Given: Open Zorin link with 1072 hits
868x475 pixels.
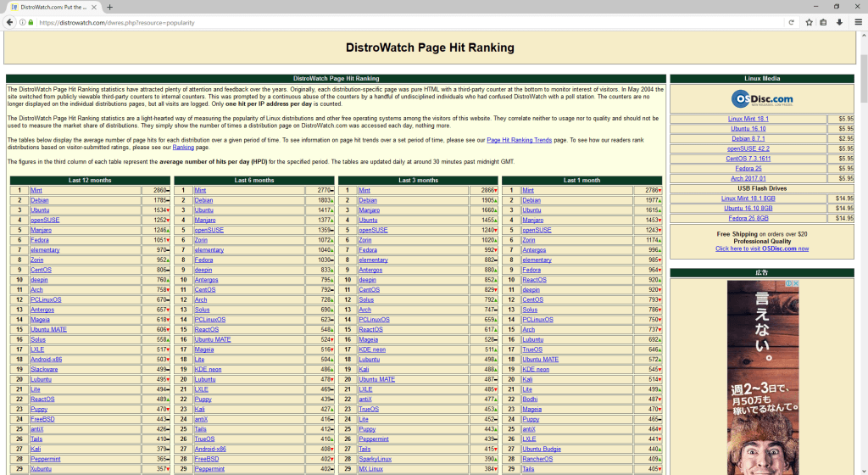Looking at the screenshot, I should click(x=201, y=240).
